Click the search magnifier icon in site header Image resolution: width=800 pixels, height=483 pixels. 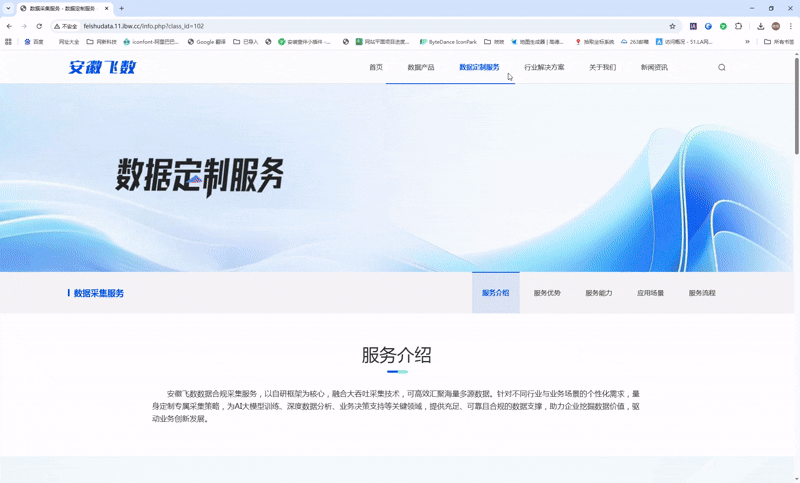pos(721,68)
